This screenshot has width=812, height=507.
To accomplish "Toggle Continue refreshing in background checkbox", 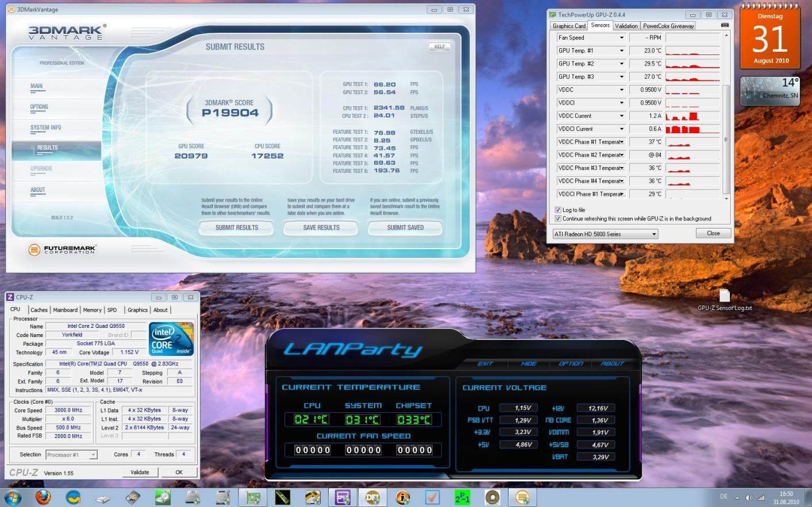I will [x=558, y=219].
